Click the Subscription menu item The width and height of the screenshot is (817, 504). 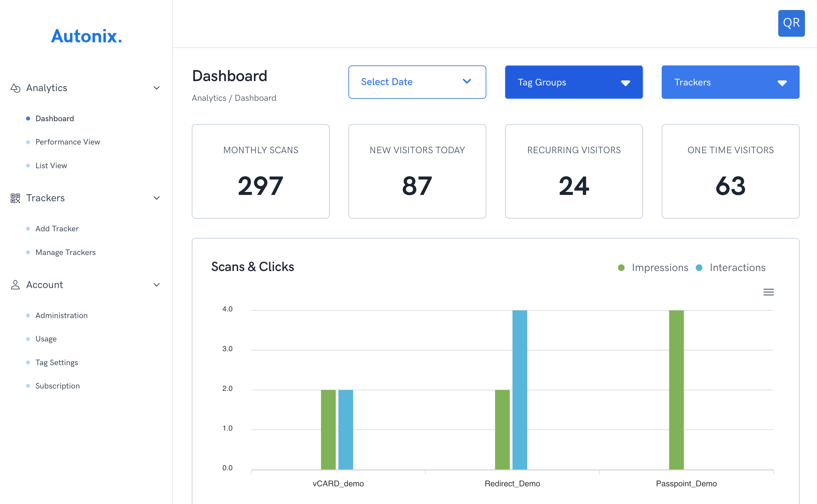pos(58,386)
